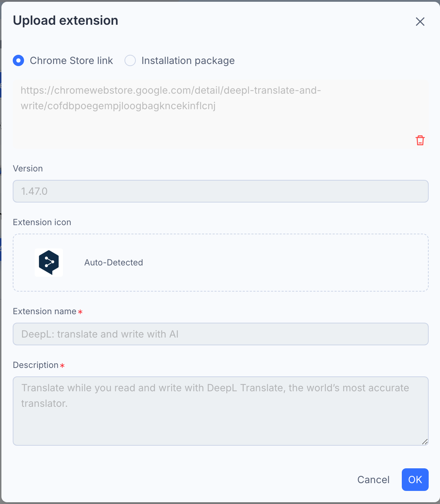
Task: Focus the Extension name input field
Action: point(221,334)
